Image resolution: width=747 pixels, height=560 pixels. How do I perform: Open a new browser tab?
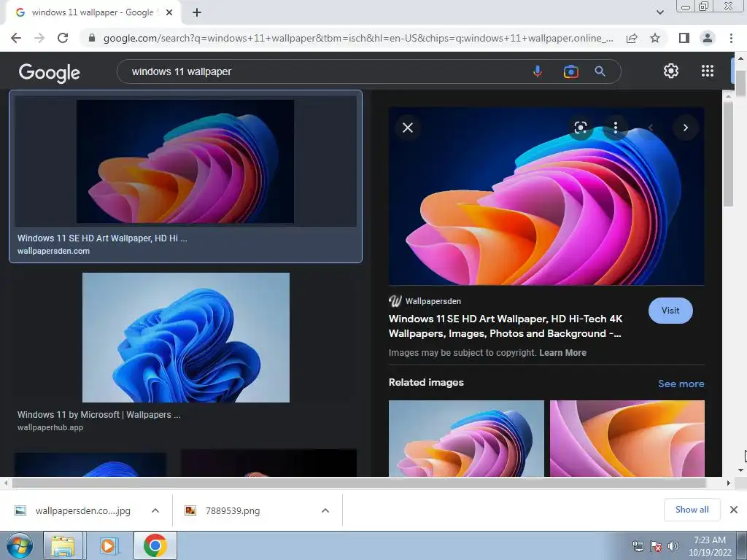click(197, 13)
